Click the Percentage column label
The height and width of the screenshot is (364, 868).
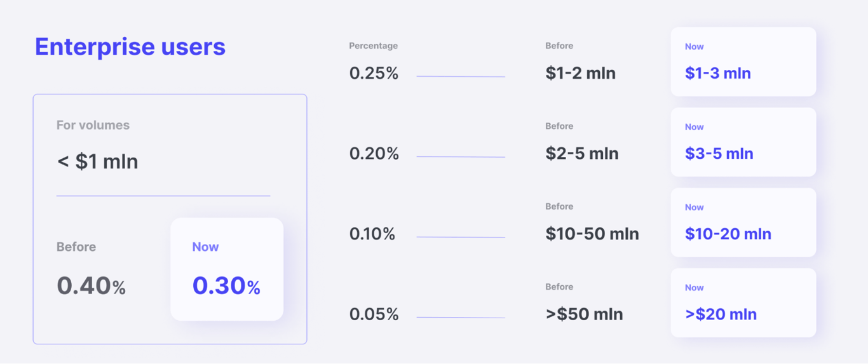click(373, 46)
